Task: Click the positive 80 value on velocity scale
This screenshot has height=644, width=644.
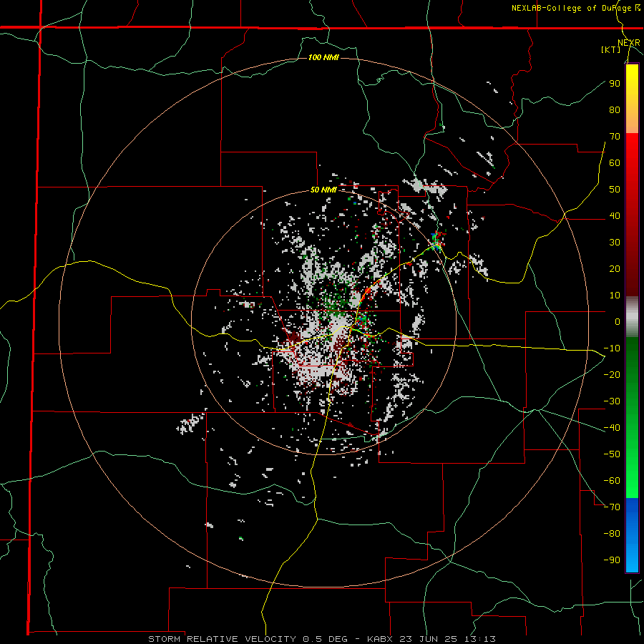Action: click(615, 109)
